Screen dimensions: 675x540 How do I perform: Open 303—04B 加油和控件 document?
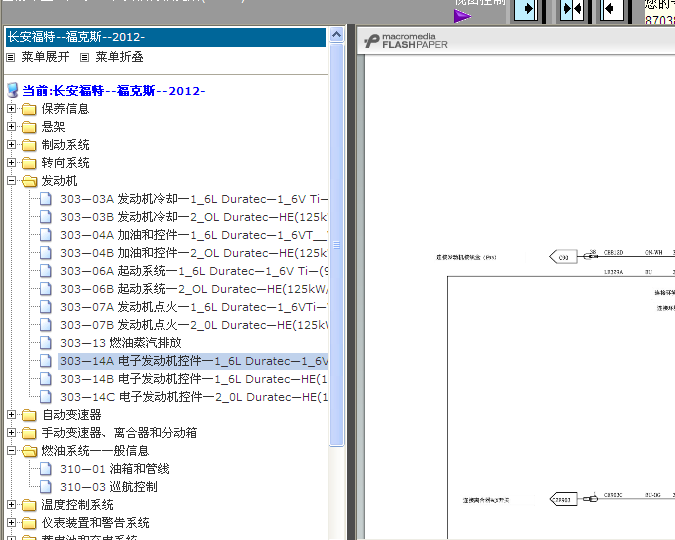pos(194,253)
